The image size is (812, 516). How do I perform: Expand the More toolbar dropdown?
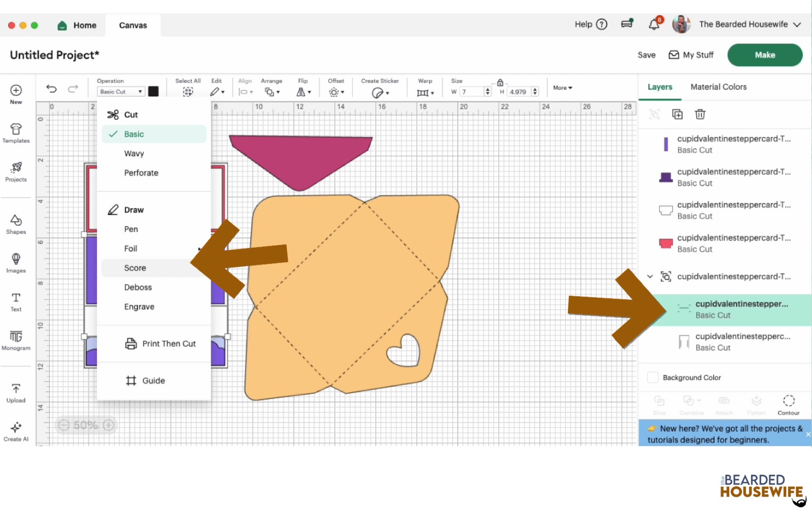point(562,88)
